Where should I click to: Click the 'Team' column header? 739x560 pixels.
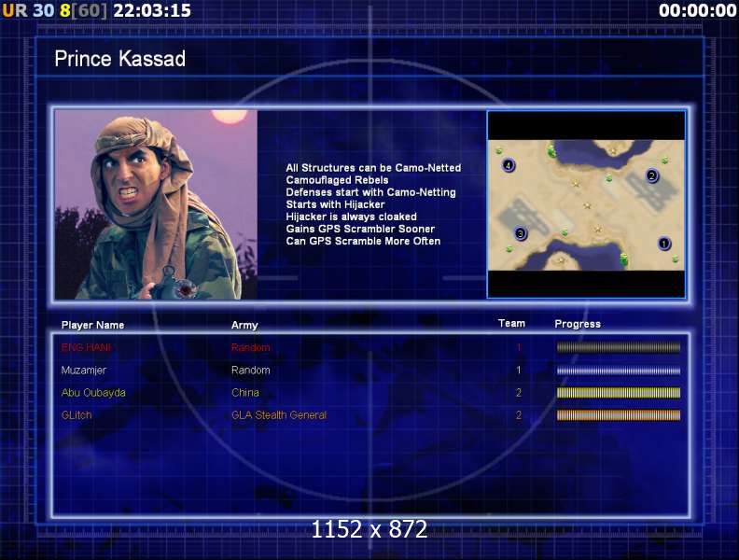[x=511, y=323]
